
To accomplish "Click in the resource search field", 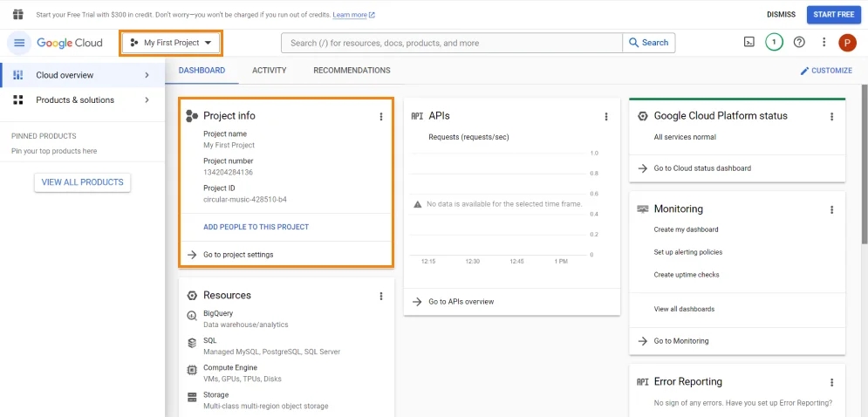I will [x=452, y=43].
